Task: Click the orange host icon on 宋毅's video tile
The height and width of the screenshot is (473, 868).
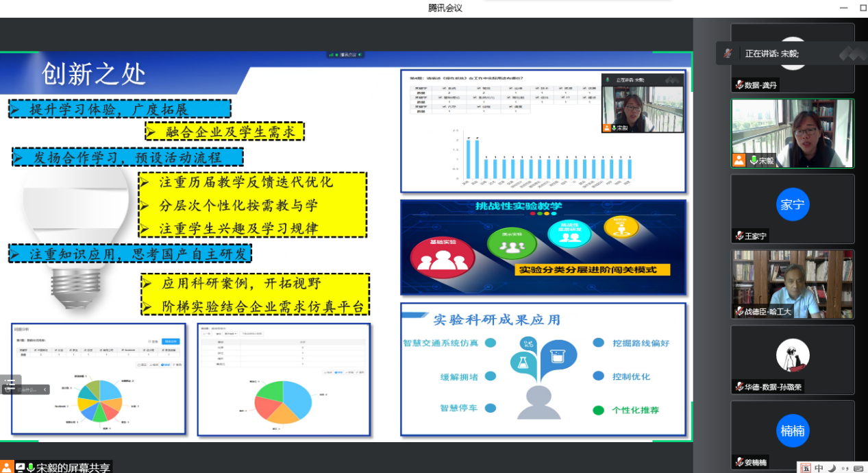Action: click(739, 160)
